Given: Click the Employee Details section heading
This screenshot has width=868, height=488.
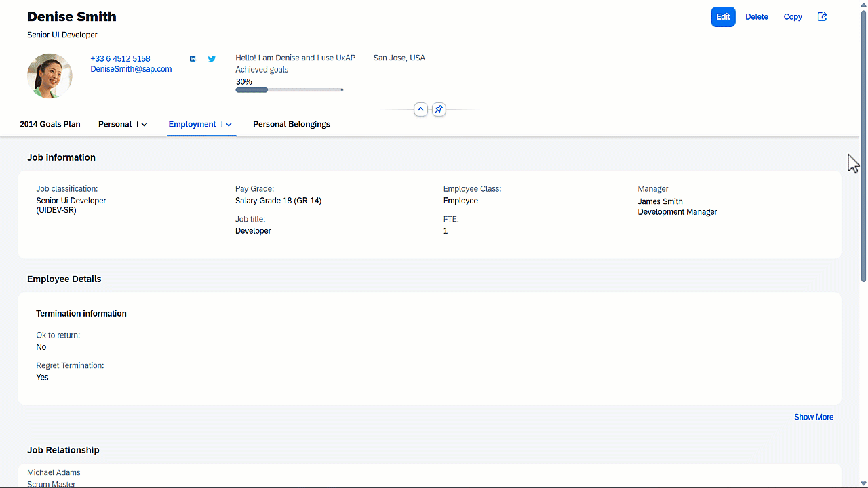Looking at the screenshot, I should 64,279.
